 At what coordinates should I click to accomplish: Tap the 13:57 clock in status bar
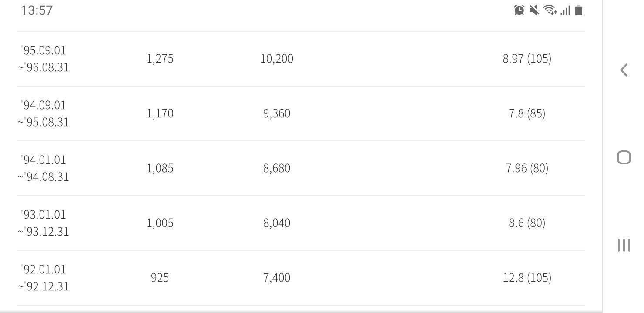pos(37,10)
